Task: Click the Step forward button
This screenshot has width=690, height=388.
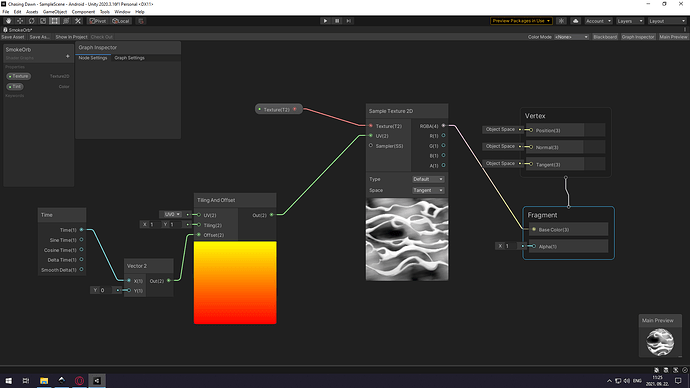Action: point(349,21)
